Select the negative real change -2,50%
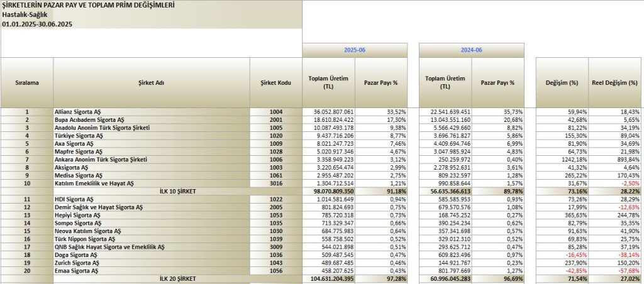 click(x=615, y=183)
